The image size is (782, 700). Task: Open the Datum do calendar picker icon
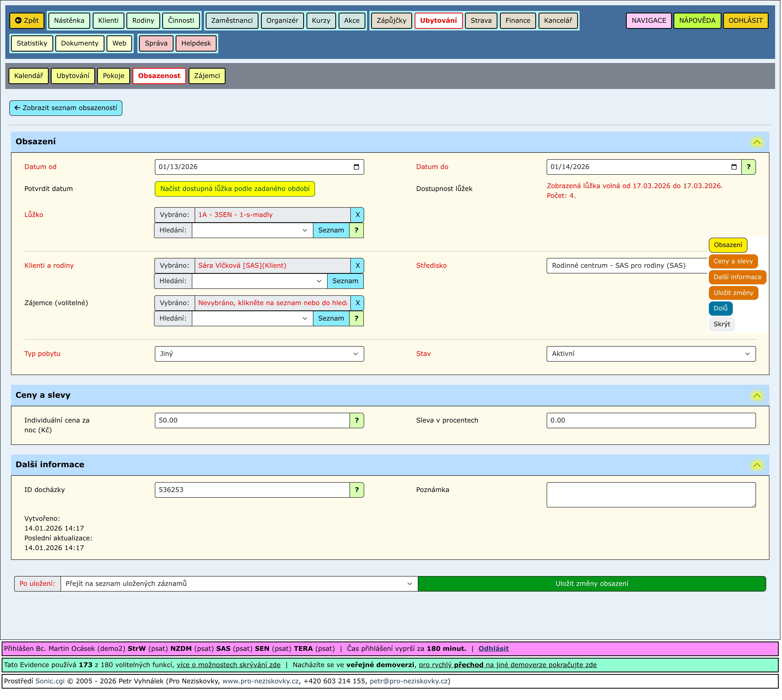tap(734, 167)
